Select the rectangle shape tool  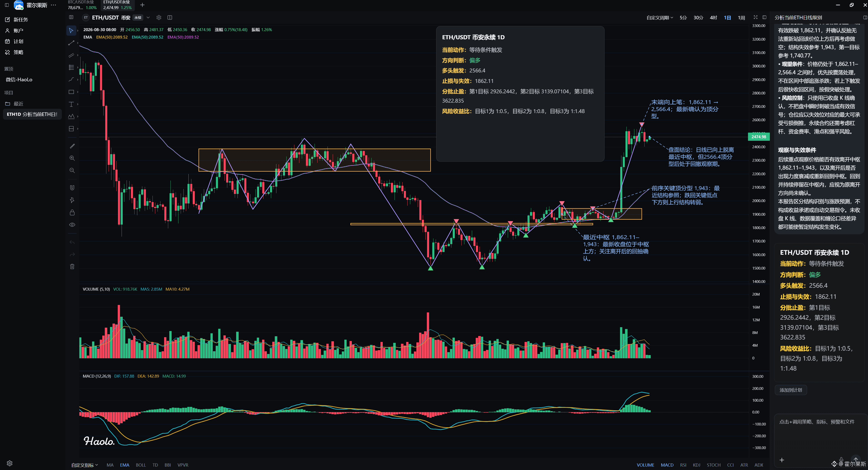pyautogui.click(x=71, y=92)
